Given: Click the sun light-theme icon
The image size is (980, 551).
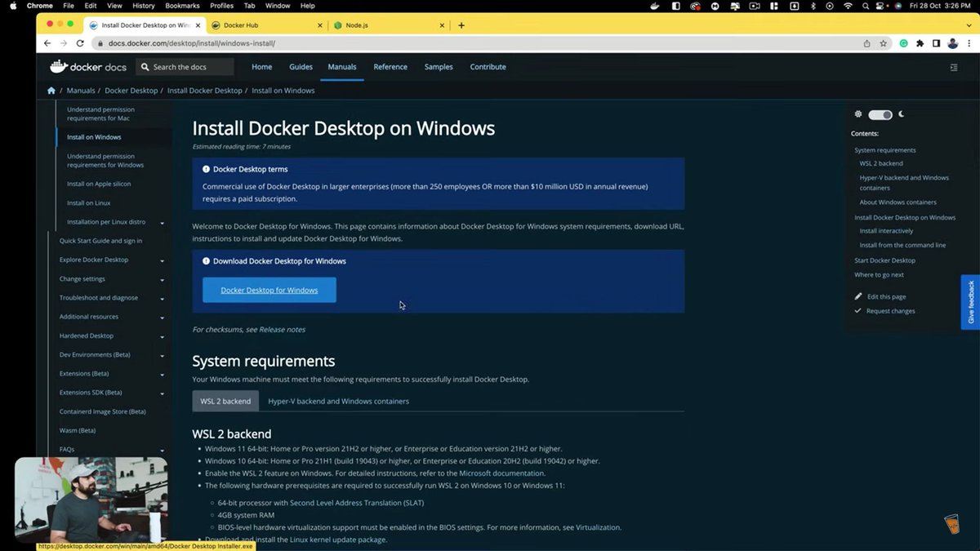Looking at the screenshot, I should 858,114.
